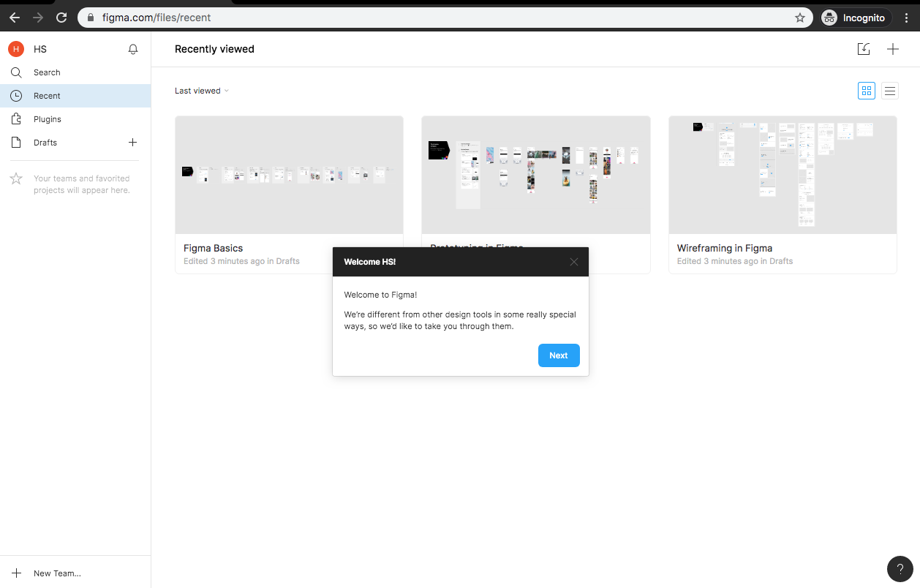Select Drafts in the sidebar

[x=75, y=143]
